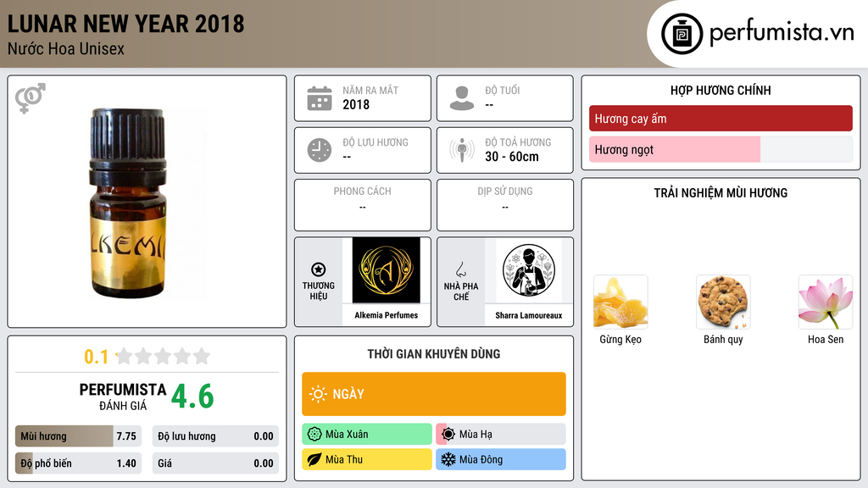The image size is (868, 488).
Task: Click the autumn leaf icon
Action: [314, 460]
